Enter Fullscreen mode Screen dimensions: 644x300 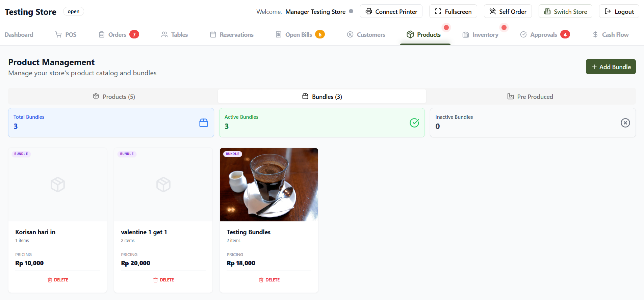click(x=453, y=11)
